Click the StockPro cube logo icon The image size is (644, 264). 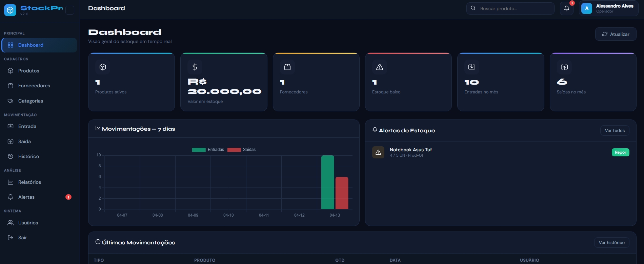tap(10, 10)
